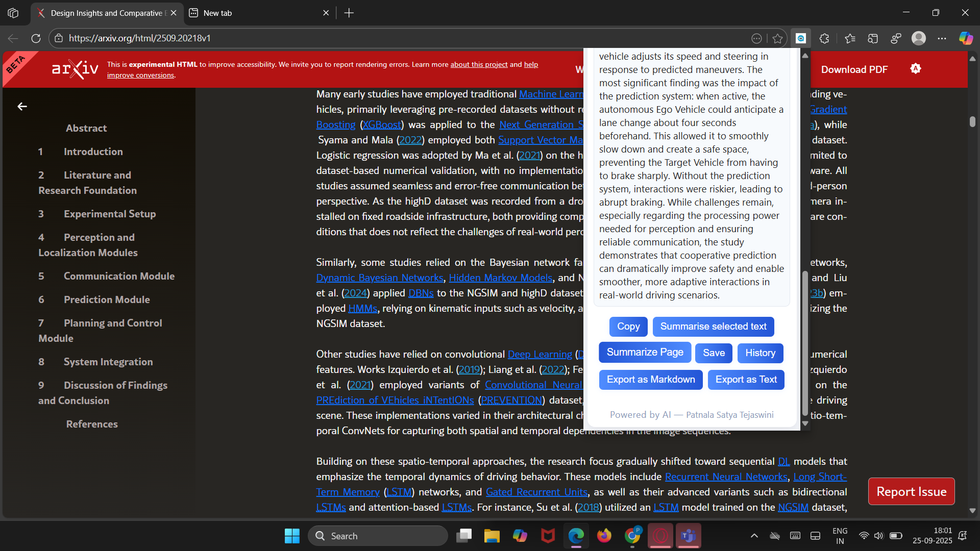Add page to favorites with star icon
Image resolution: width=980 pixels, height=551 pixels.
(x=777, y=38)
